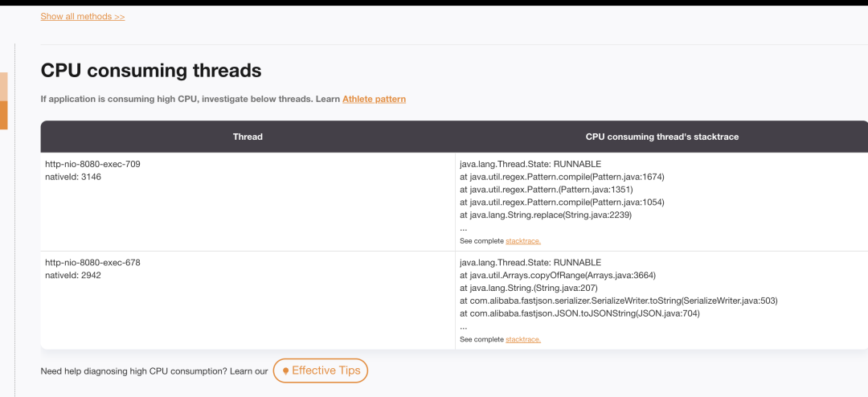Select the light orange sidebar marker
868x397 pixels.
tap(3, 86)
